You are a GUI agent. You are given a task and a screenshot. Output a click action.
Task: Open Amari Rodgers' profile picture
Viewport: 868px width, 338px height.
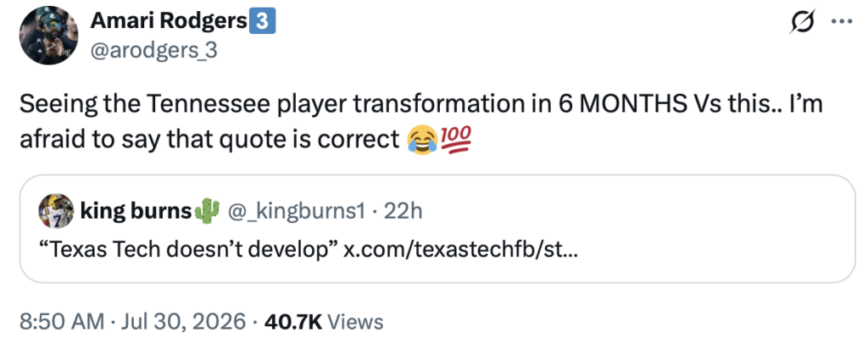(x=48, y=36)
